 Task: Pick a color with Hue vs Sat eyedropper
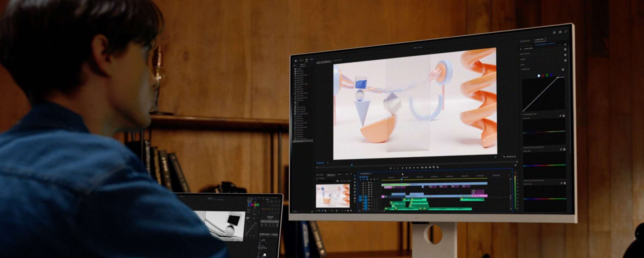[x=560, y=116]
